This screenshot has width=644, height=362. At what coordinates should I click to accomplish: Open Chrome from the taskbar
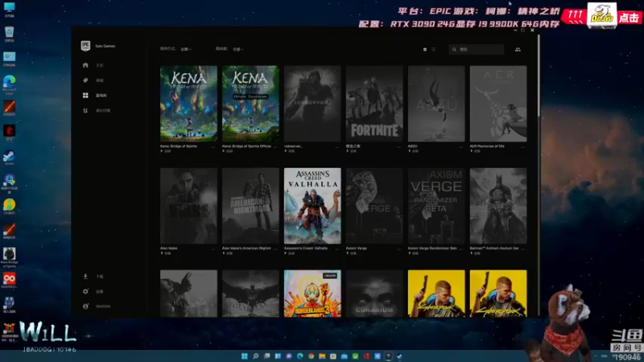coord(311,356)
